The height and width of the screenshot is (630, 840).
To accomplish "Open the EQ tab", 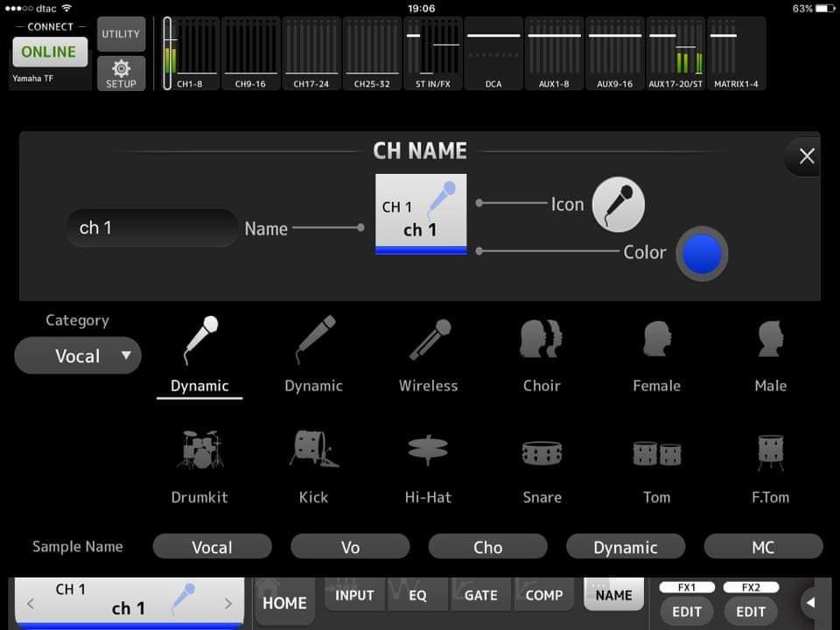I will tap(418, 595).
